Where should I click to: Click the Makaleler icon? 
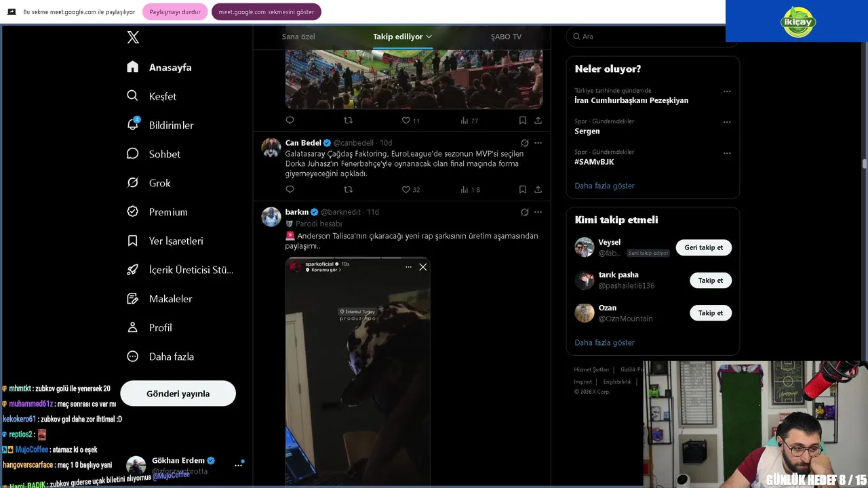point(133,298)
